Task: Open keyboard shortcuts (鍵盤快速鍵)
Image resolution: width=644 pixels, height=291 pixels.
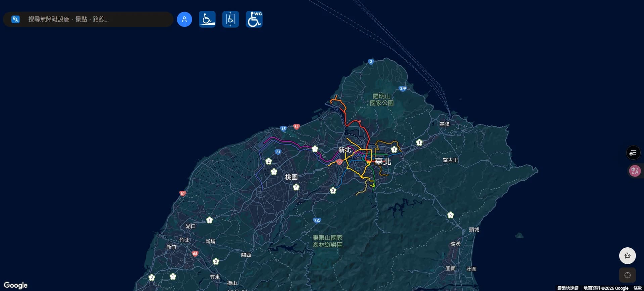Action: click(568, 288)
